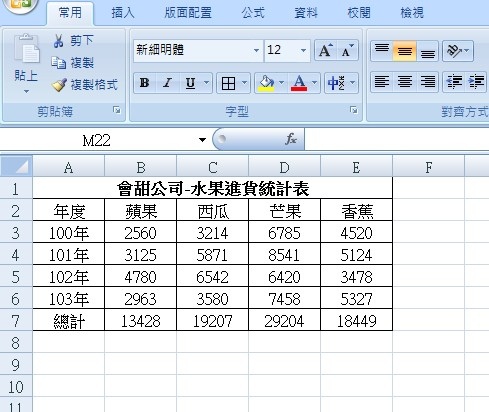Click the phonetic guide icon
This screenshot has width=489, height=412.
(336, 83)
